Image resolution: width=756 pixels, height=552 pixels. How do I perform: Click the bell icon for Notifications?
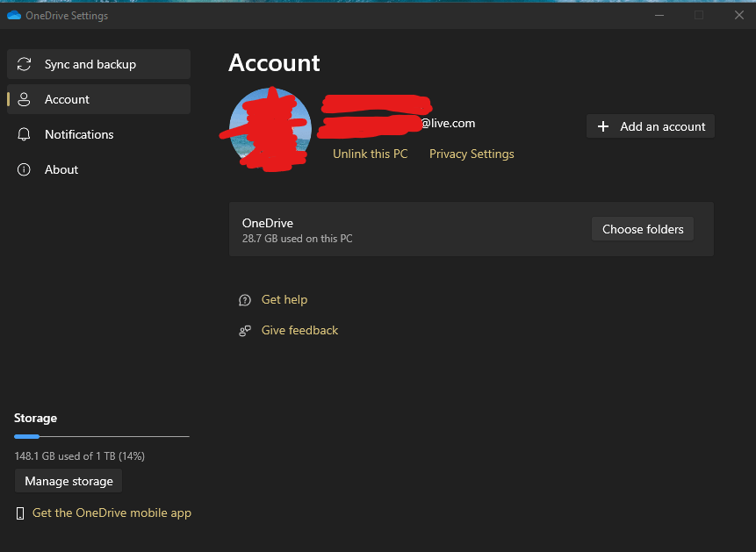tap(24, 134)
